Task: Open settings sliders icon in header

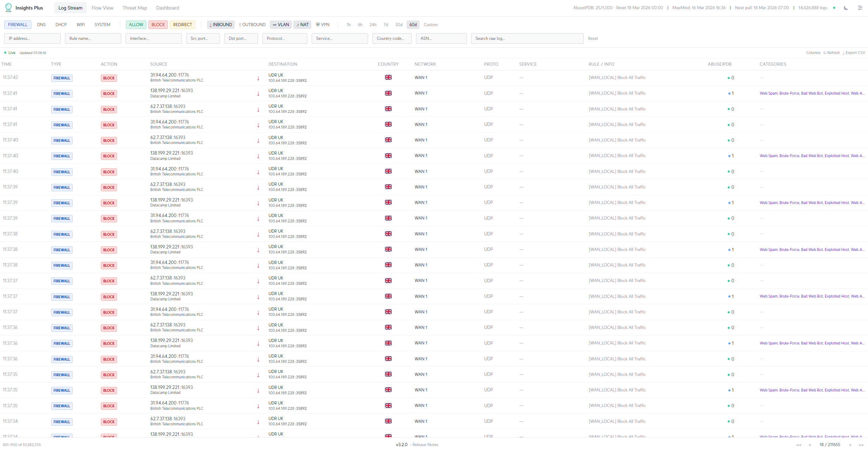Action: 860,8
